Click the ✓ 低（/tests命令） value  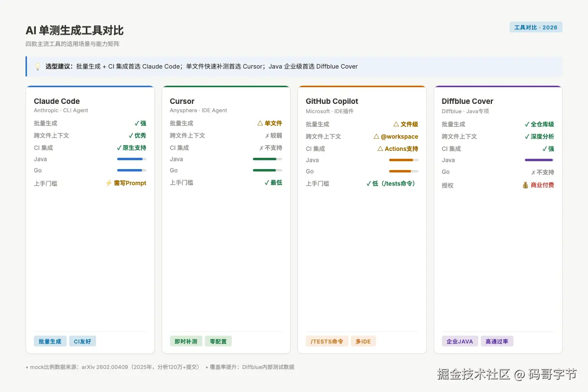pyautogui.click(x=392, y=184)
